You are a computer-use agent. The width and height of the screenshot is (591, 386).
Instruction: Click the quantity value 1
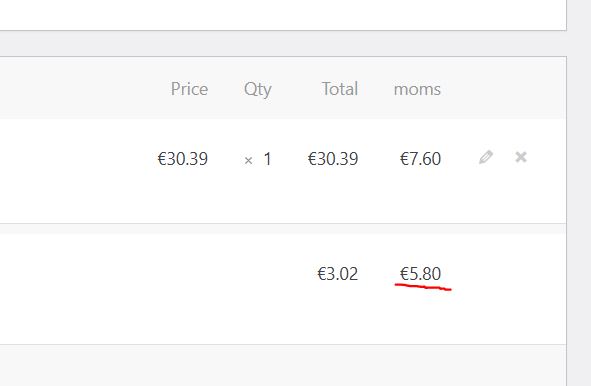point(267,159)
